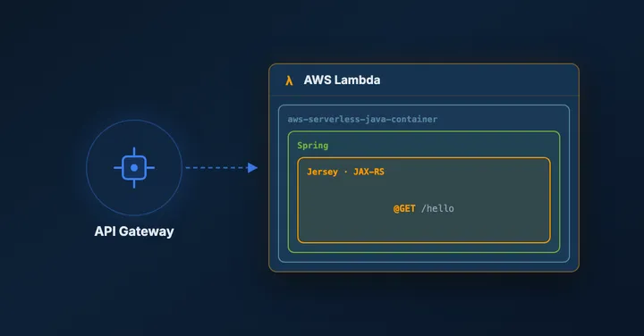Click the API Gateway crosshair icon
This screenshot has width=644, height=336.
pos(134,167)
